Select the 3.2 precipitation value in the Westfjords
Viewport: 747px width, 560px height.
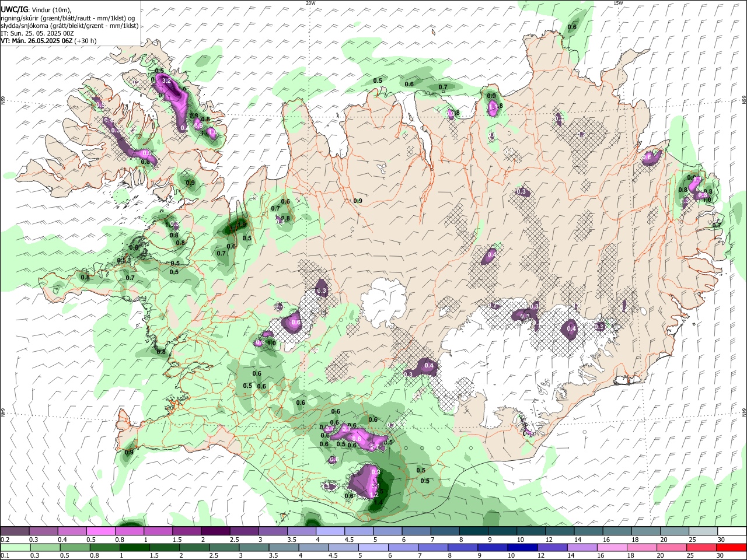coord(166,80)
